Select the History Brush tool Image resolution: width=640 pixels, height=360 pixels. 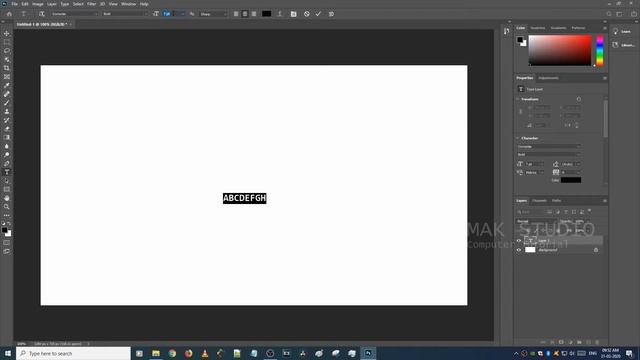(7, 120)
